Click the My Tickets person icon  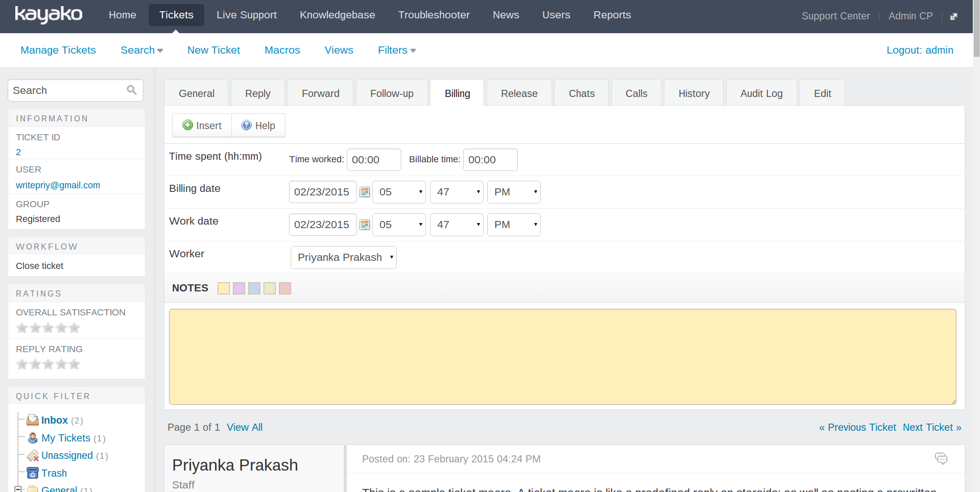click(33, 438)
